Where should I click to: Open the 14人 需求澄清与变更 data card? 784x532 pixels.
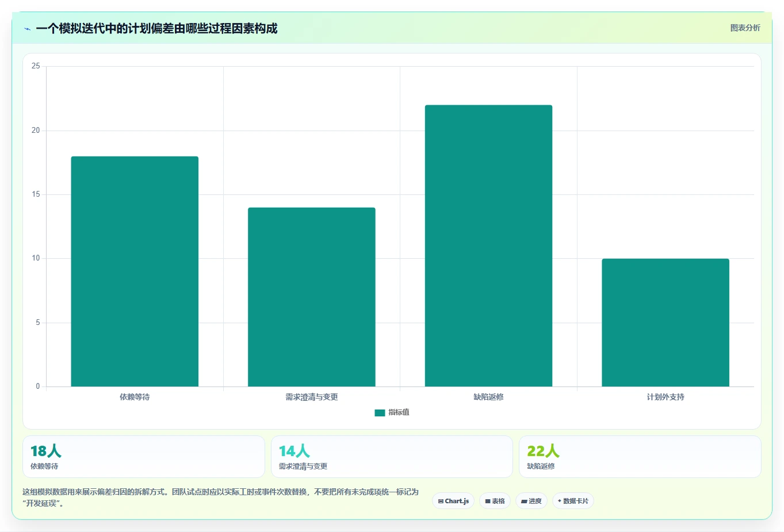[x=392, y=457]
